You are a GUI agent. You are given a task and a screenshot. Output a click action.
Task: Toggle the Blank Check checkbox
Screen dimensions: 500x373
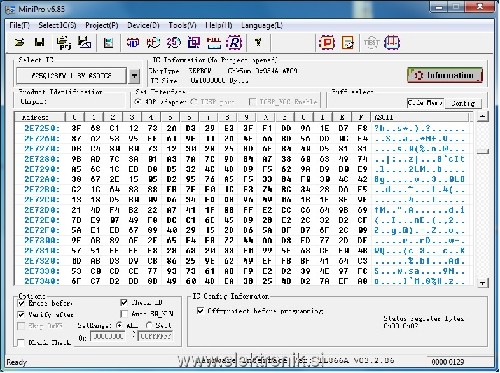click(21, 342)
